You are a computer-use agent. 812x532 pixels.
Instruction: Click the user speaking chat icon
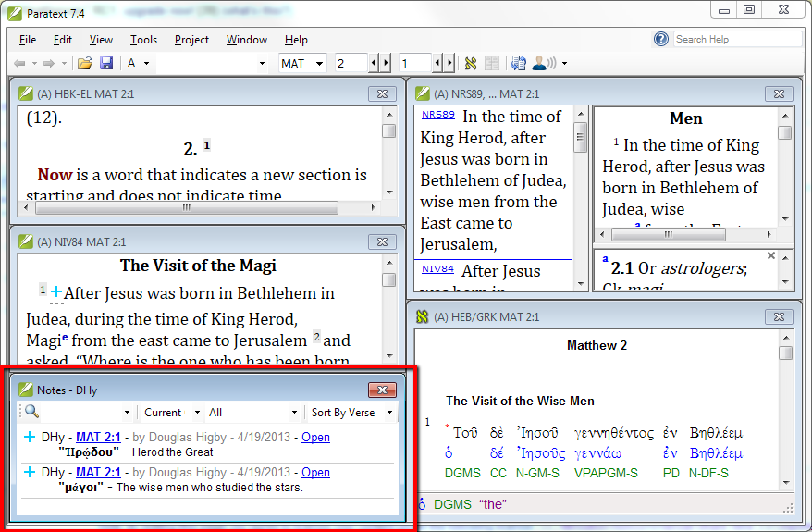tap(544, 63)
